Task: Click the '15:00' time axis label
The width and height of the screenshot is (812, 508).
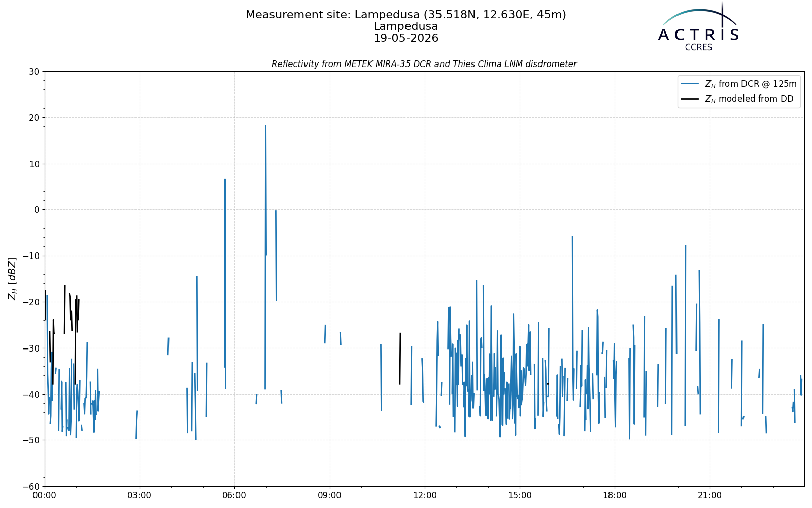Action: (520, 495)
